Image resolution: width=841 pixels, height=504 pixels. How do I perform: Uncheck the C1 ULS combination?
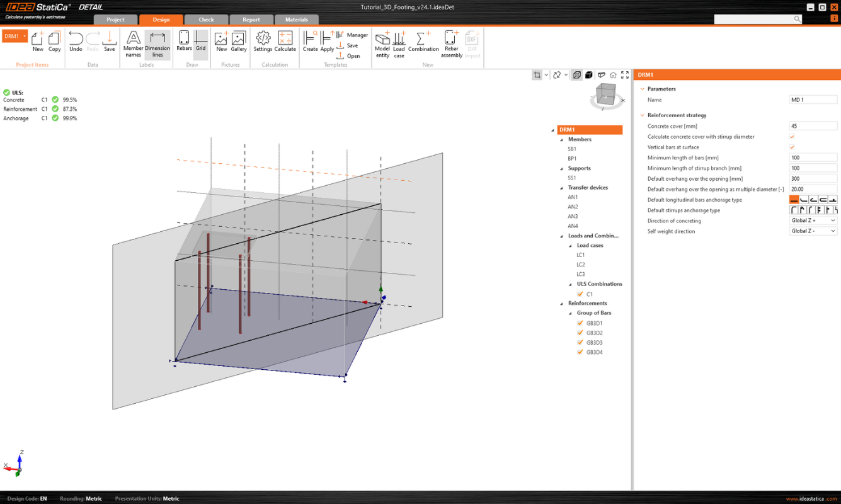pos(580,294)
